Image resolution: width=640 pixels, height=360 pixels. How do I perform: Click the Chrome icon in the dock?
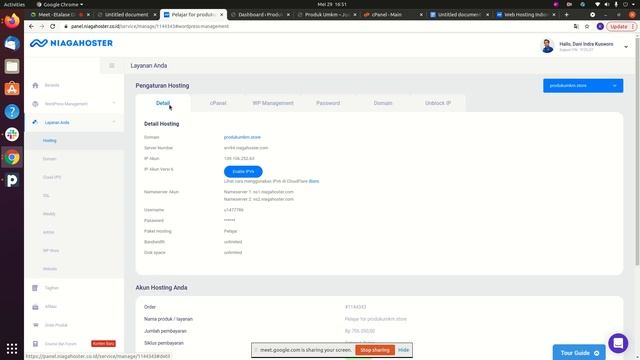click(12, 157)
